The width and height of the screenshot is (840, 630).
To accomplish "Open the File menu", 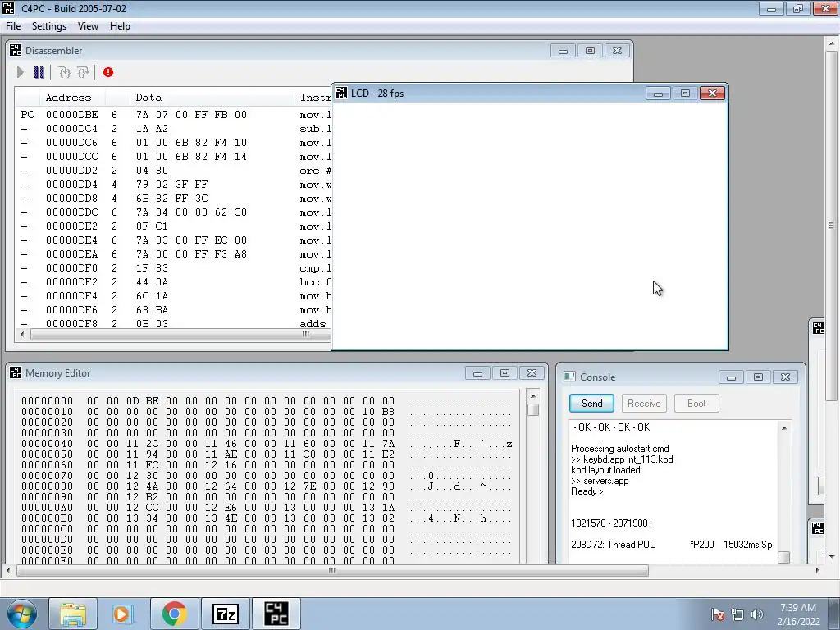I will click(x=13, y=26).
